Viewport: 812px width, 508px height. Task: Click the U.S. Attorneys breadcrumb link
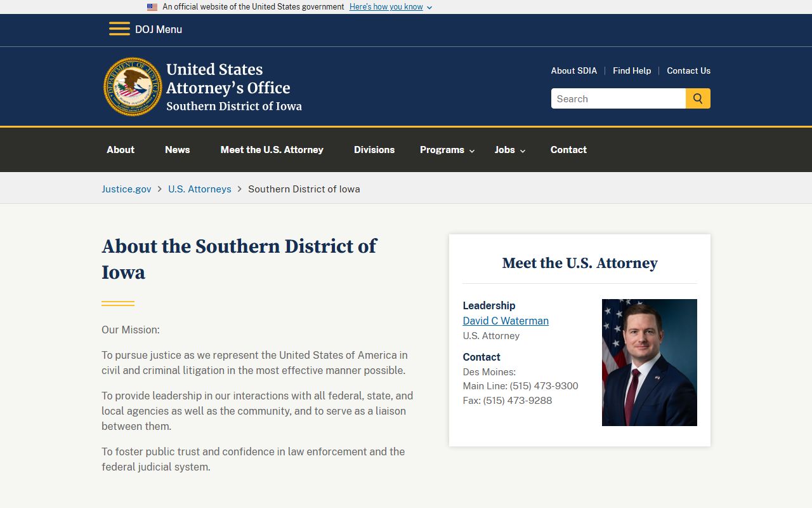pyautogui.click(x=200, y=189)
